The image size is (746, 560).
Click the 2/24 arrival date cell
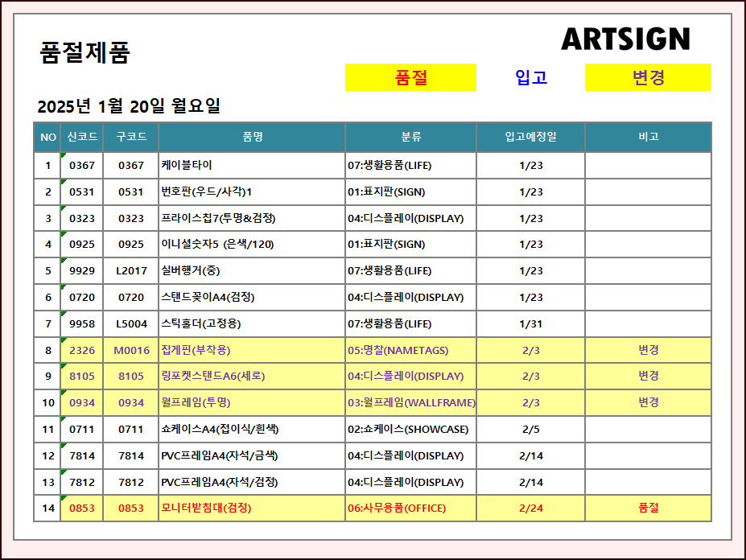[x=530, y=508]
